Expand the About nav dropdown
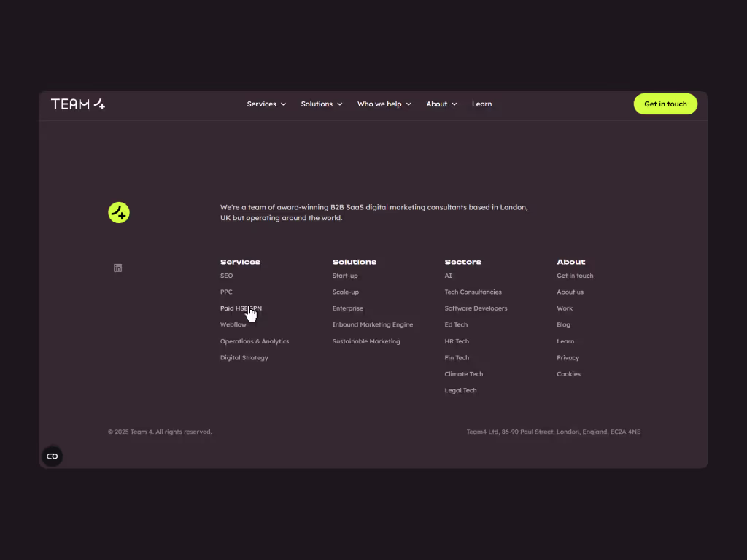747x560 pixels. [441, 104]
